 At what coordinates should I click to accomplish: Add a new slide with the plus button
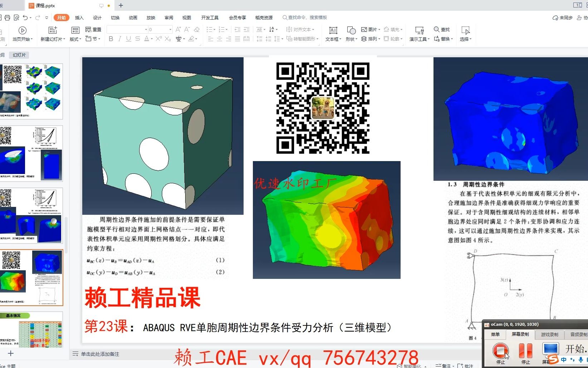click(x=11, y=353)
